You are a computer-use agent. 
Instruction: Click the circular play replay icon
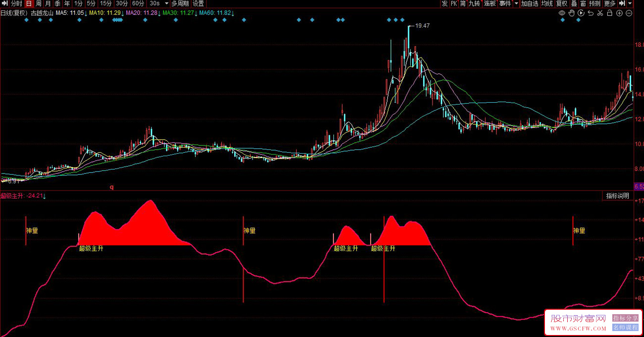click(x=581, y=13)
